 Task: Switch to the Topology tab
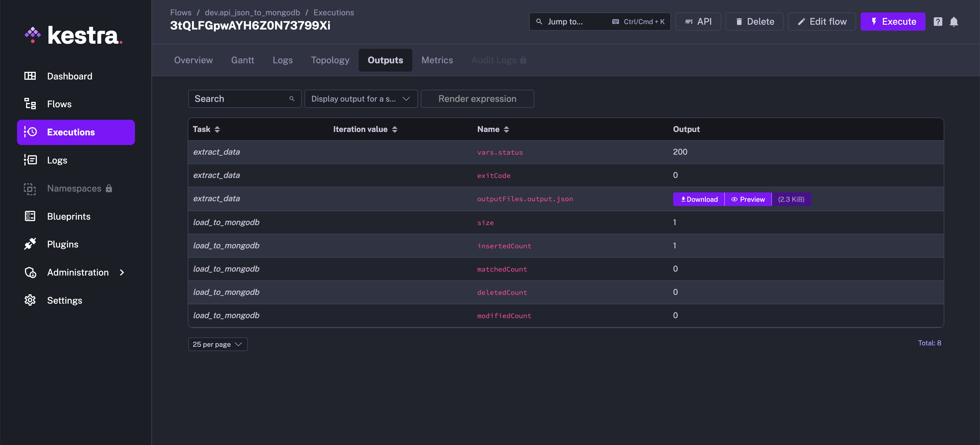pyautogui.click(x=330, y=60)
